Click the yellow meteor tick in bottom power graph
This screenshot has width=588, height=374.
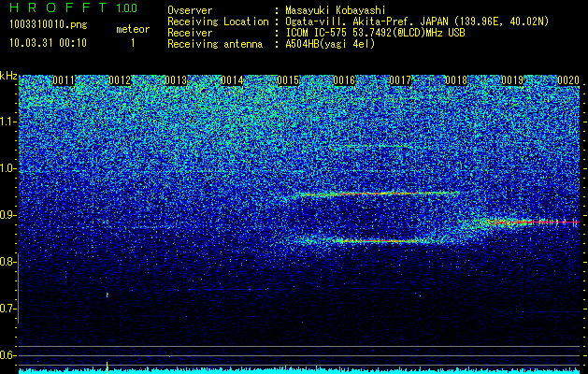point(108,367)
